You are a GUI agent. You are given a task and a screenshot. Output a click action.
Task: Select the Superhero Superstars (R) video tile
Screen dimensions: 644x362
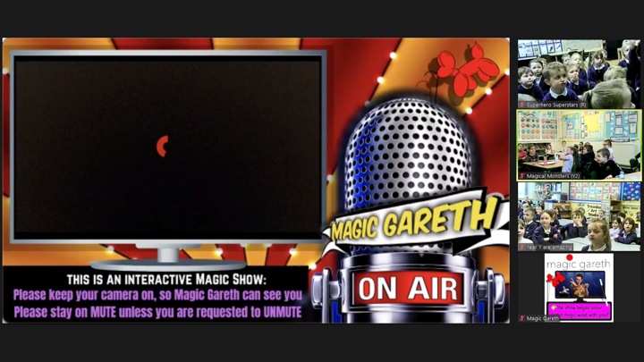point(579,70)
